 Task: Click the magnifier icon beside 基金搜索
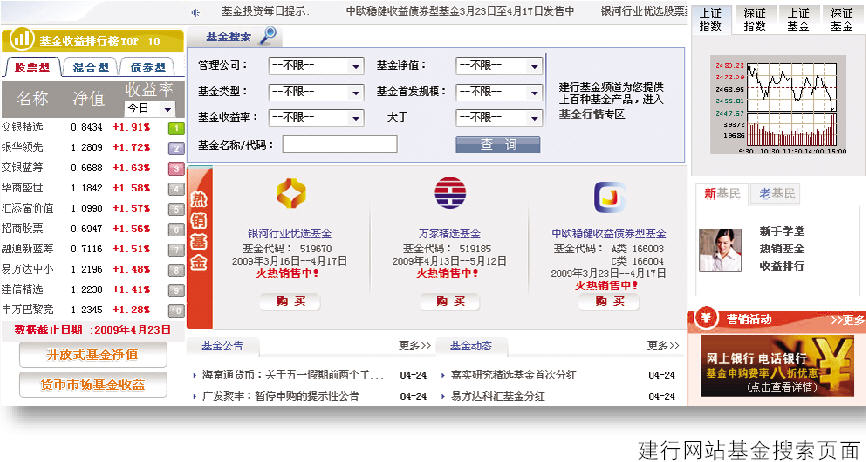(268, 36)
